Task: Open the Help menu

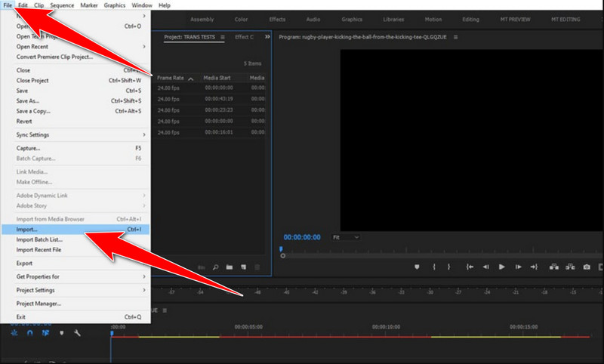Action: [x=165, y=5]
